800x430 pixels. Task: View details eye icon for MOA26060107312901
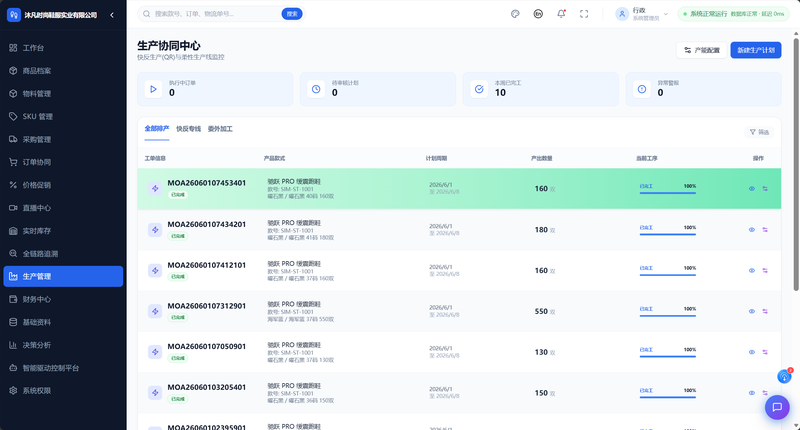[x=752, y=312]
